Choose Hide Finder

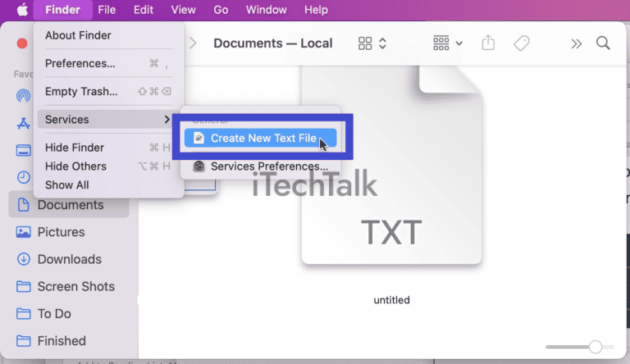108,148
